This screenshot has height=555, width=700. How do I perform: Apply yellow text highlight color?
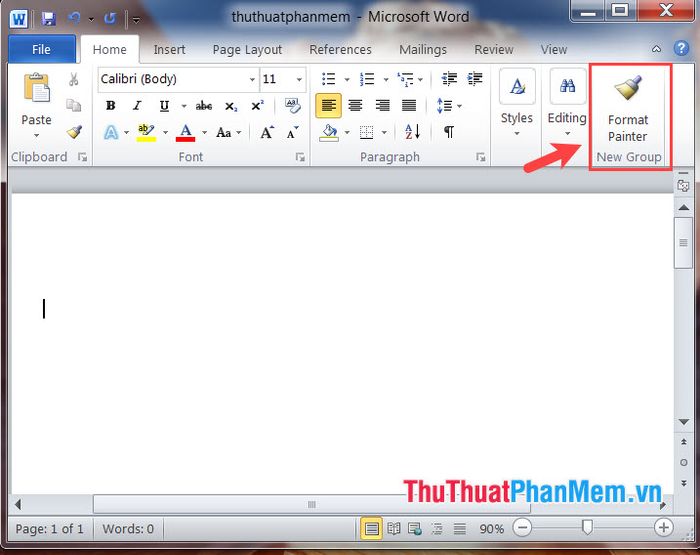point(146,133)
